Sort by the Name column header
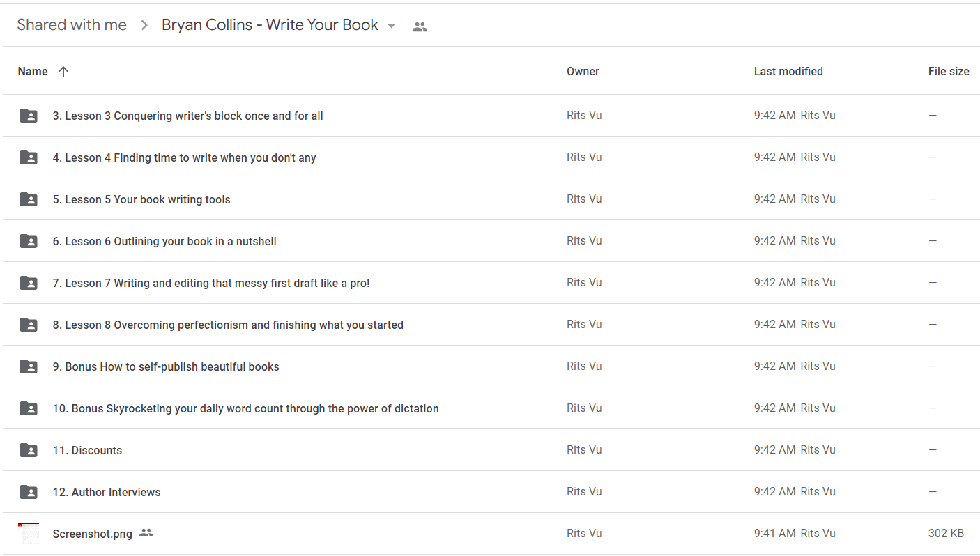Screen dimensions: 980x556 [x=33, y=71]
